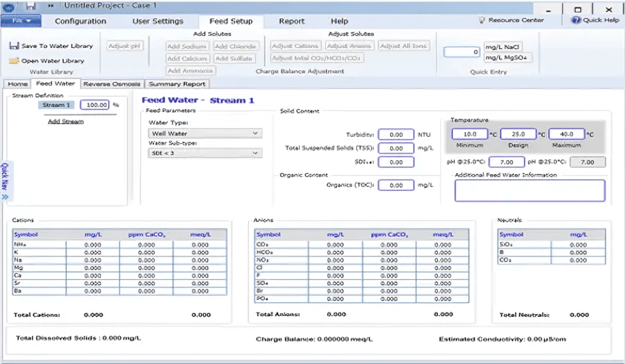The image size is (625, 364).
Task: Click the Add Stream link
Action: (x=66, y=121)
